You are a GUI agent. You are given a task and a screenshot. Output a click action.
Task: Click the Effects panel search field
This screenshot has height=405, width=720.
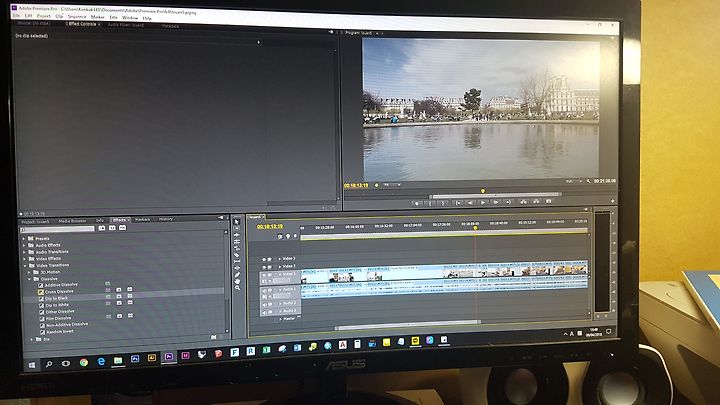(x=57, y=229)
